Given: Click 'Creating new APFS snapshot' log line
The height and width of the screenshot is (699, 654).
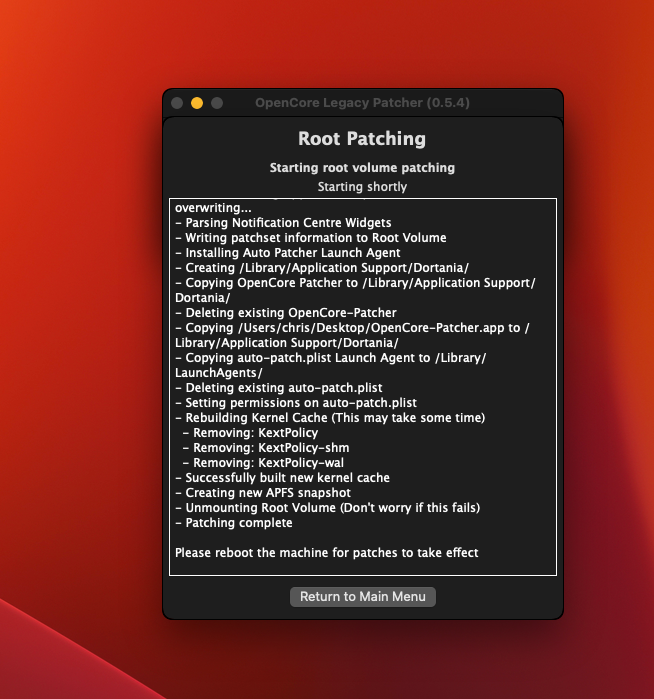Looking at the screenshot, I should (x=263, y=493).
